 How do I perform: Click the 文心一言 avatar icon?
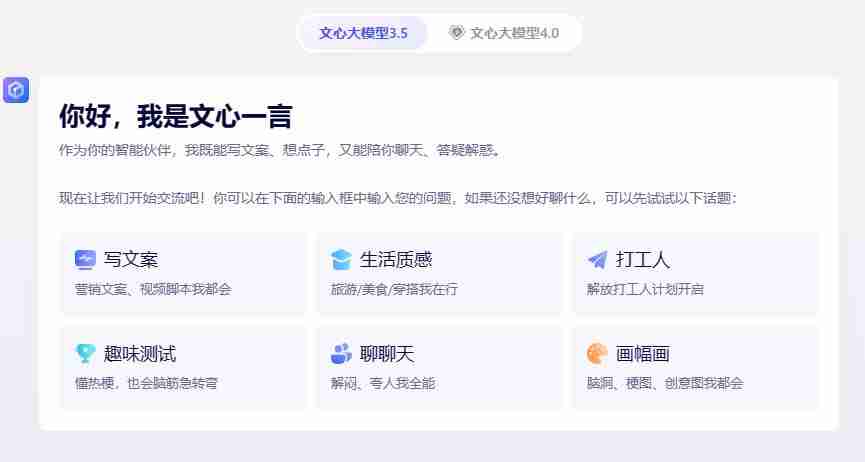(16, 89)
